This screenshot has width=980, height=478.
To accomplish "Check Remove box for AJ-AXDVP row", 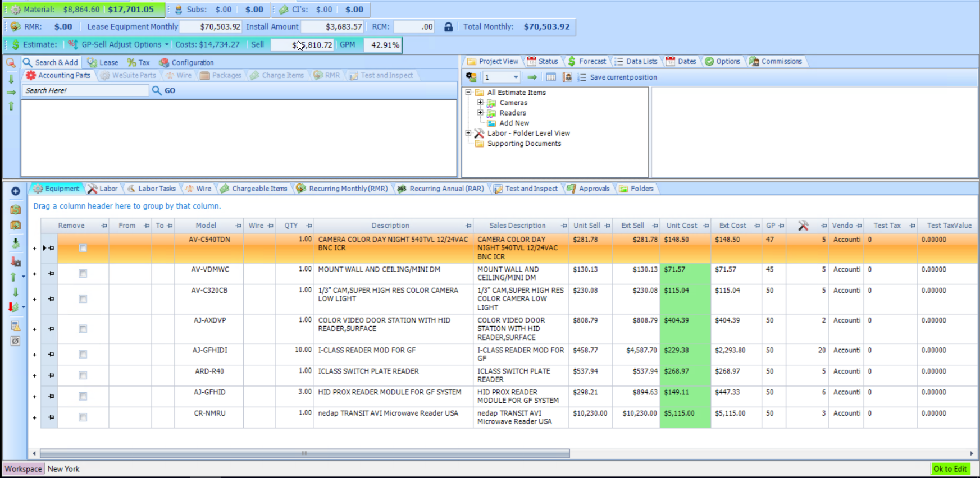I will 83,329.
